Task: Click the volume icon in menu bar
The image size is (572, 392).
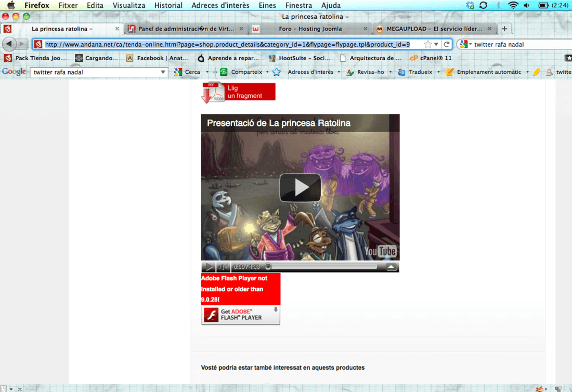Action: pyautogui.click(x=526, y=5)
